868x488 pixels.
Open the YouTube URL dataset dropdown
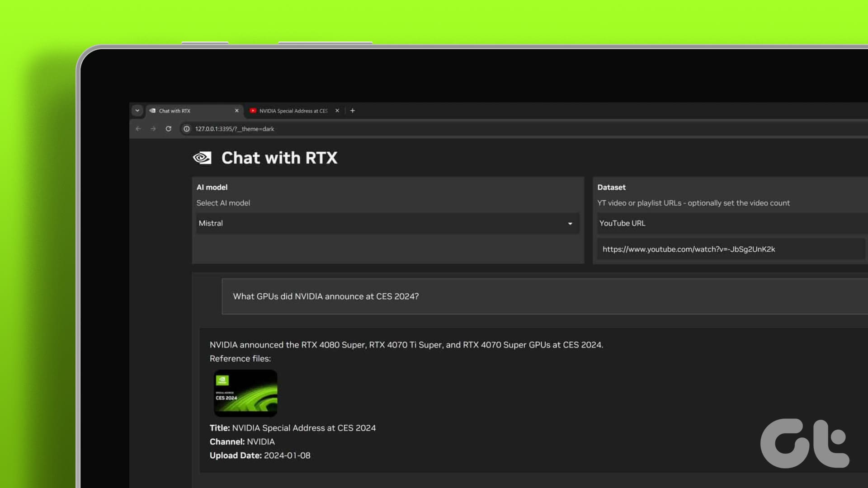pos(732,223)
